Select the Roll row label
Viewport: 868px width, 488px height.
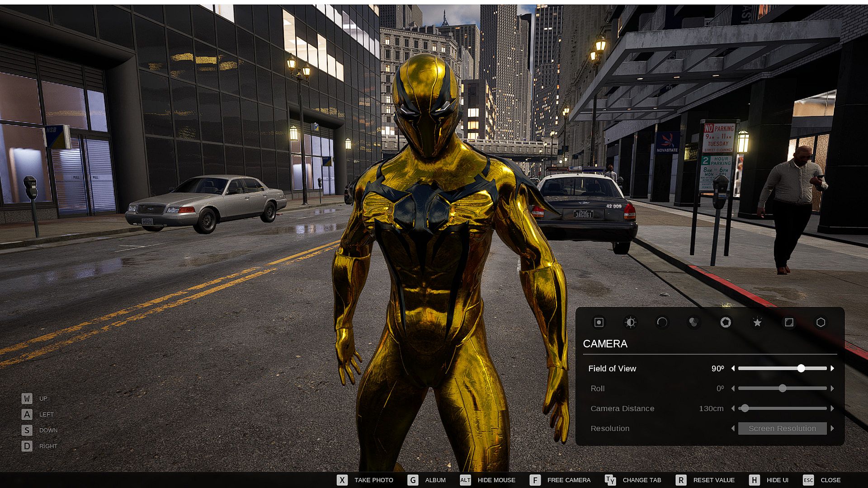(597, 388)
